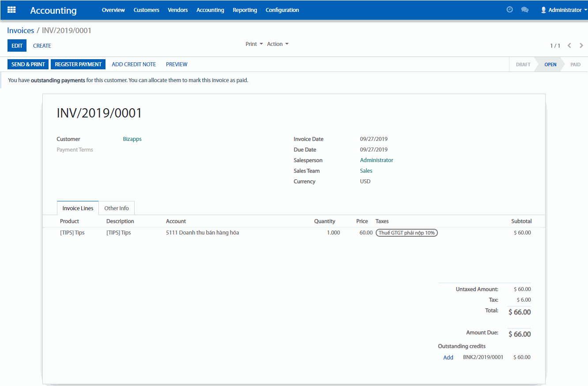
Task: Open the Configuration menu
Action: click(x=282, y=10)
